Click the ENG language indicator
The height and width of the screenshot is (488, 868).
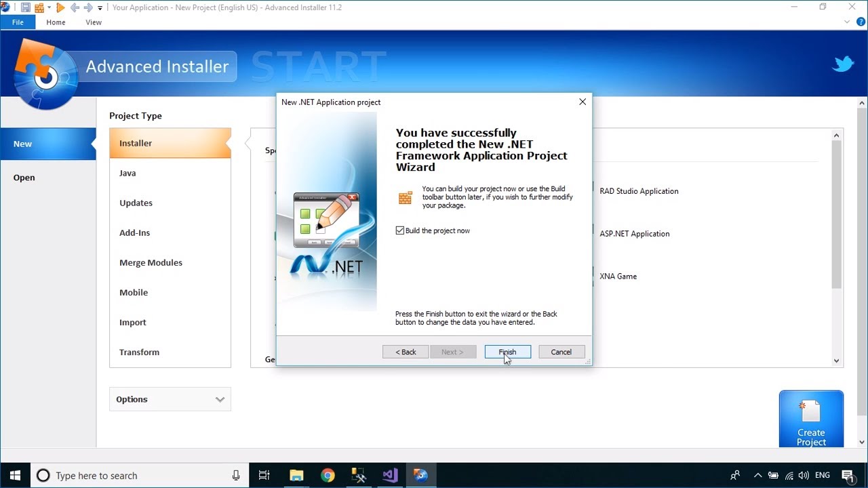point(823,475)
